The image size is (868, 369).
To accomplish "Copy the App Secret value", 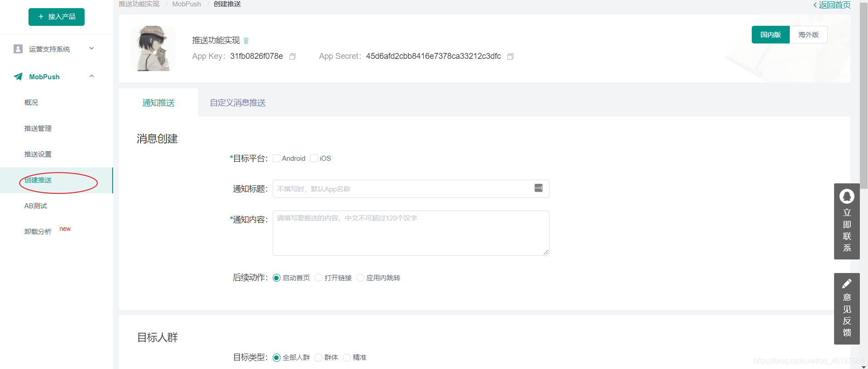I will (x=511, y=57).
